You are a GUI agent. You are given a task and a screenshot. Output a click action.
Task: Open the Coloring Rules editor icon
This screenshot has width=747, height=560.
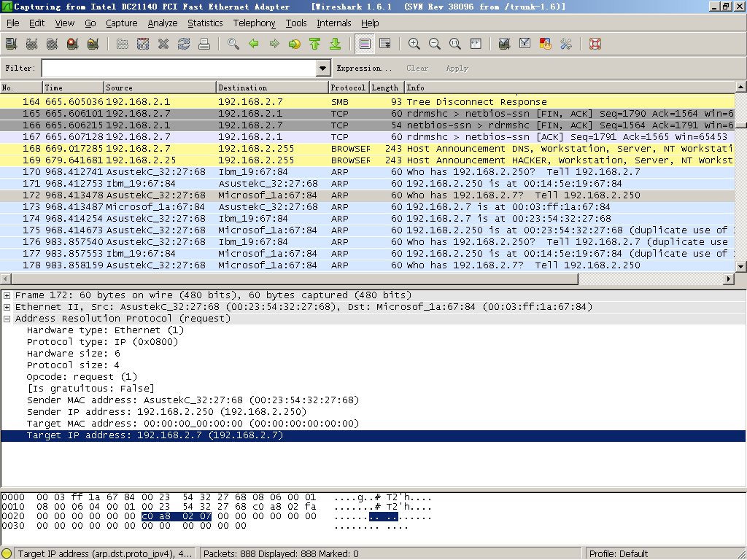(545, 44)
